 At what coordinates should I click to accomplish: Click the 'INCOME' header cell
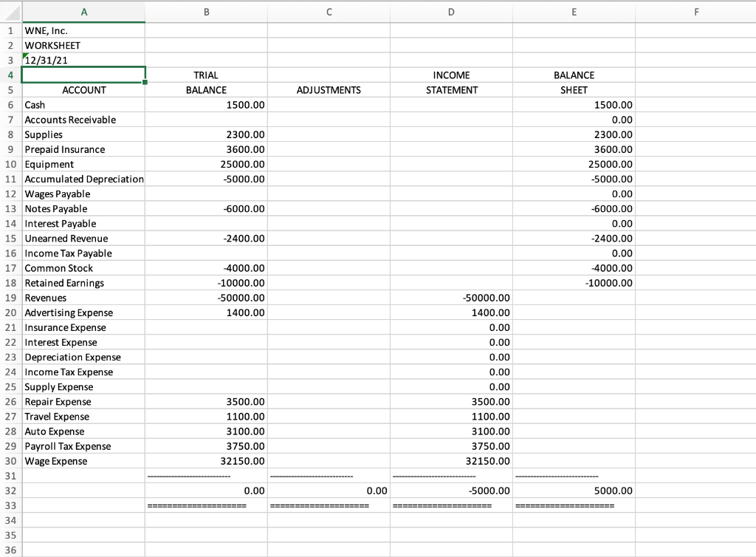click(451, 75)
